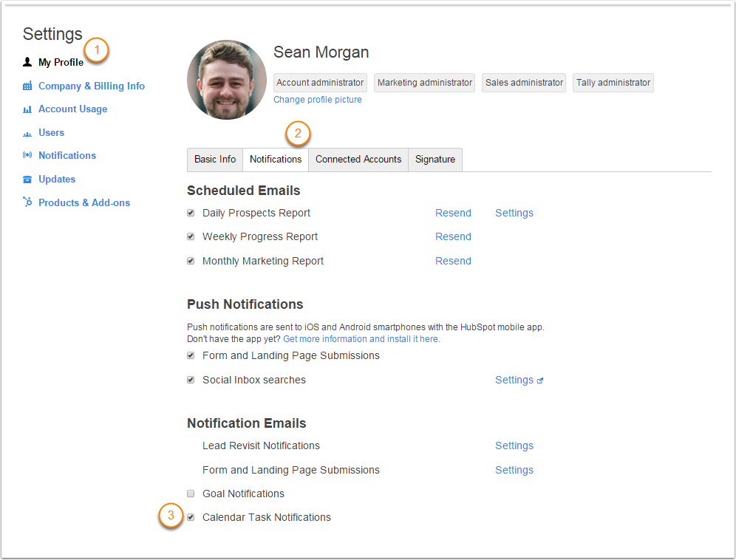Image resolution: width=736 pixels, height=560 pixels.
Task: Open the Updates settings page
Action: click(57, 179)
